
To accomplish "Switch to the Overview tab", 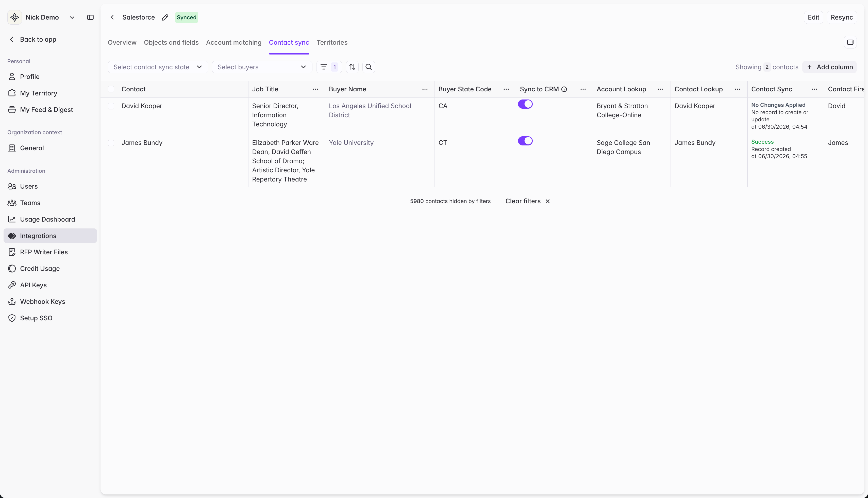I will pyautogui.click(x=122, y=42).
